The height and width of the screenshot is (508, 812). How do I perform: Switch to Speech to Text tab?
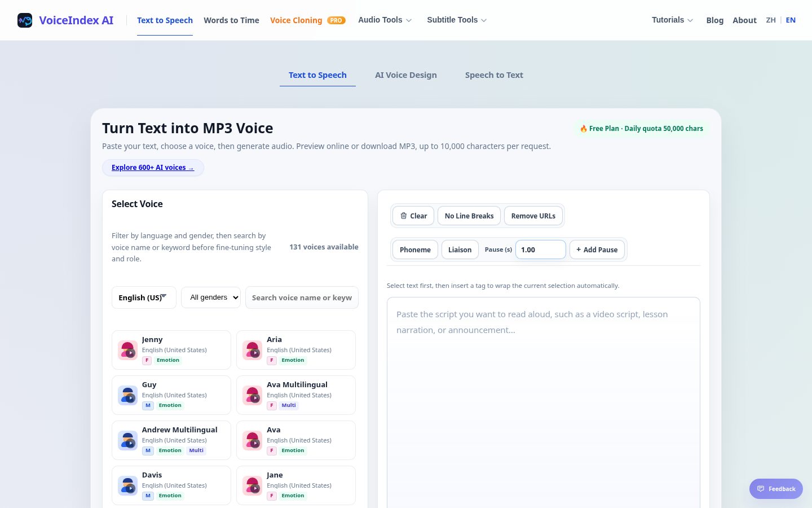coord(494,75)
